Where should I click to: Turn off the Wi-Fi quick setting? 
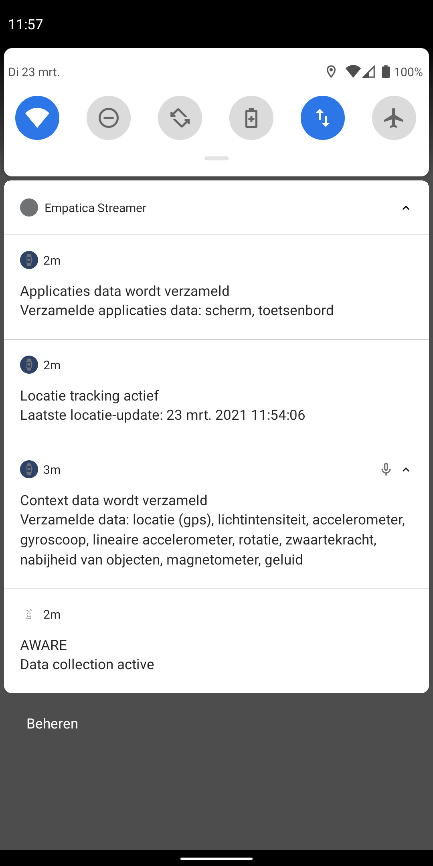(x=37, y=118)
